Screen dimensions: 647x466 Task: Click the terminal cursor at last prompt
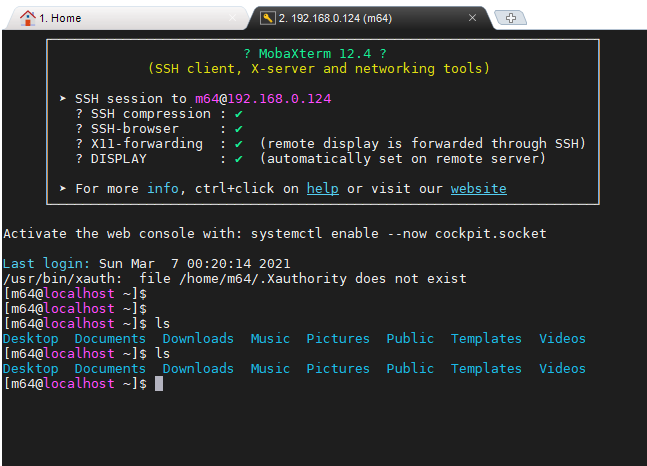point(159,383)
